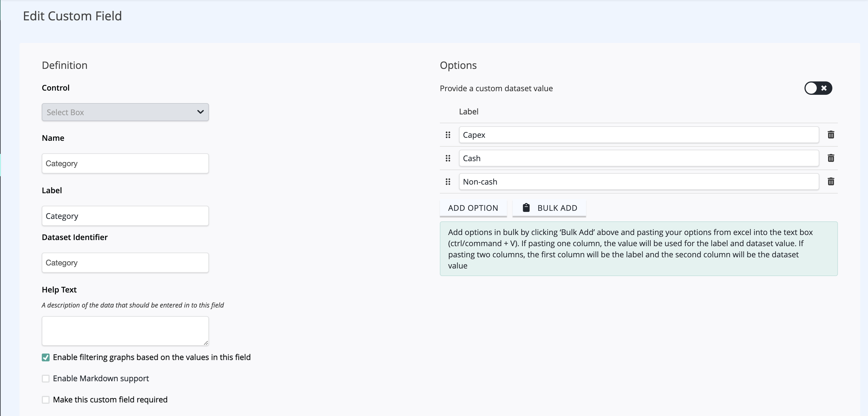Screen dimensions: 868x416
Task: Click the Help Text description italic text
Action: click(133, 305)
